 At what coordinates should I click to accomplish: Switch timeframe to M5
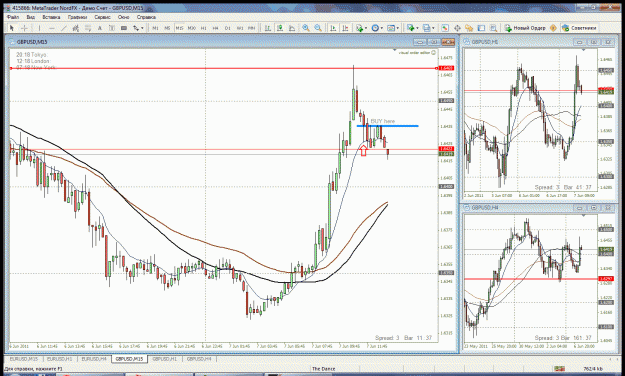(167, 28)
